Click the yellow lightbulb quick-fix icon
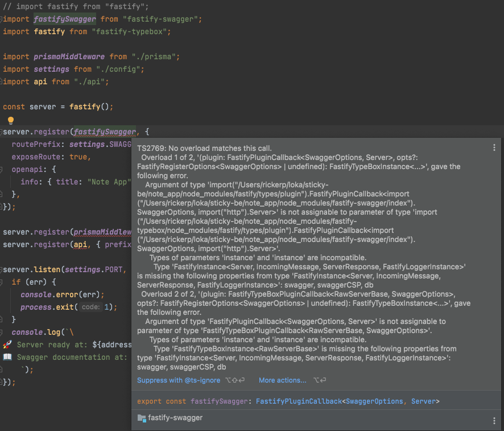The height and width of the screenshot is (431, 504). (11, 121)
